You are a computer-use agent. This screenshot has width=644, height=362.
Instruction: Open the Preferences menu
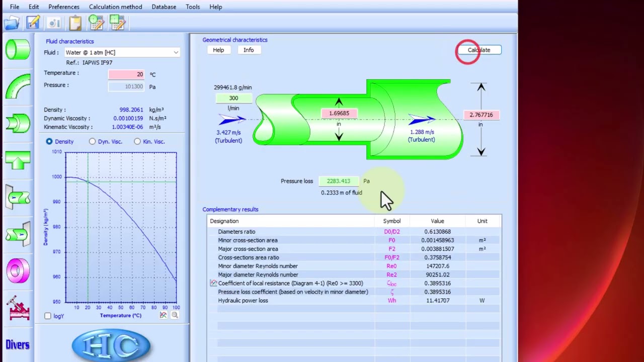point(64,7)
